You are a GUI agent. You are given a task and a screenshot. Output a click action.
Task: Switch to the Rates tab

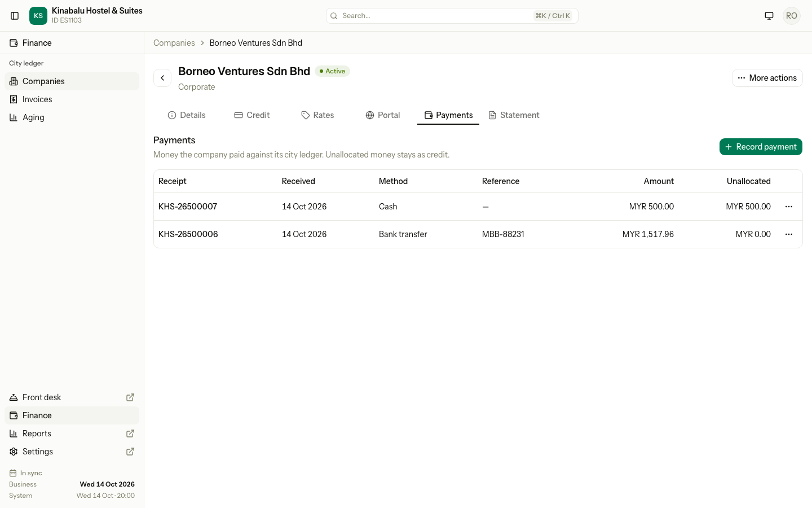pos(317,115)
